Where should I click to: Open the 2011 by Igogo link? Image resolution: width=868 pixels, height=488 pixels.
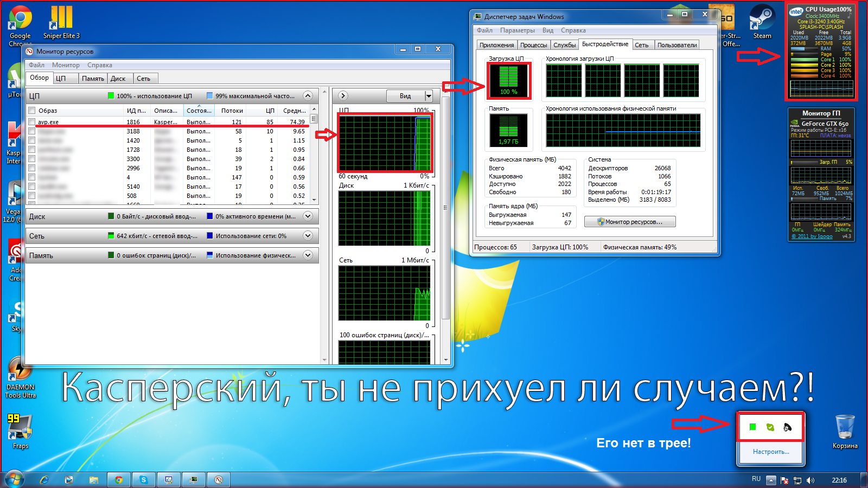click(x=812, y=236)
